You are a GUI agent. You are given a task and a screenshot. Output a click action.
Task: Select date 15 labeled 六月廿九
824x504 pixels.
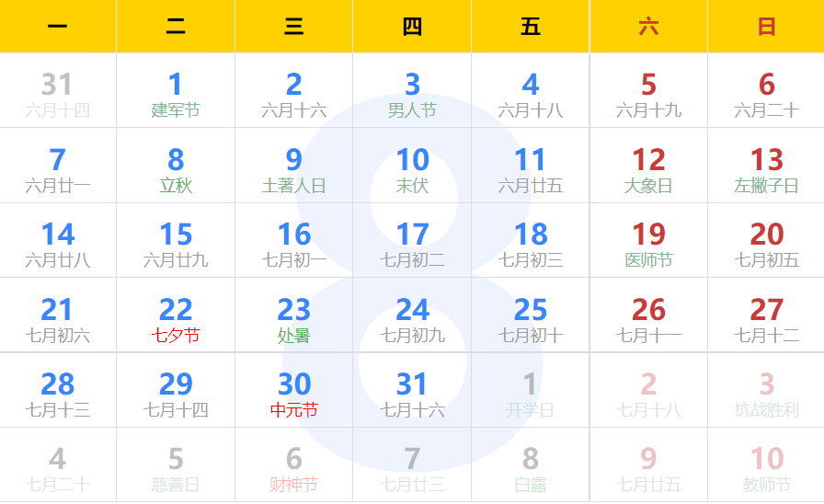pos(176,241)
